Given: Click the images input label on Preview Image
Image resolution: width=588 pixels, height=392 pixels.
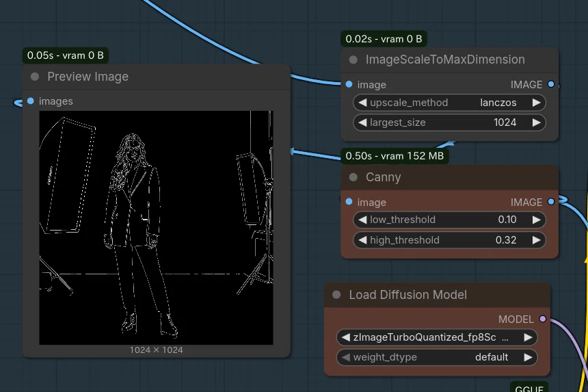Looking at the screenshot, I should [x=56, y=101].
